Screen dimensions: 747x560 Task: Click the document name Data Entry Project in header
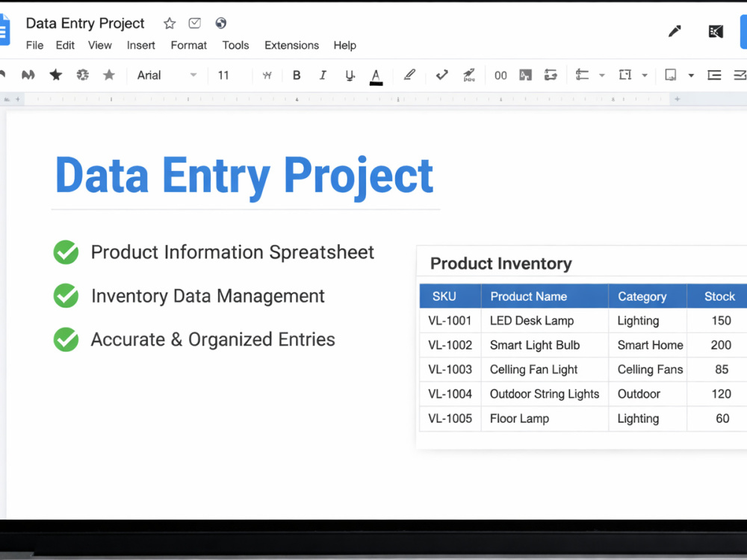[x=85, y=23]
